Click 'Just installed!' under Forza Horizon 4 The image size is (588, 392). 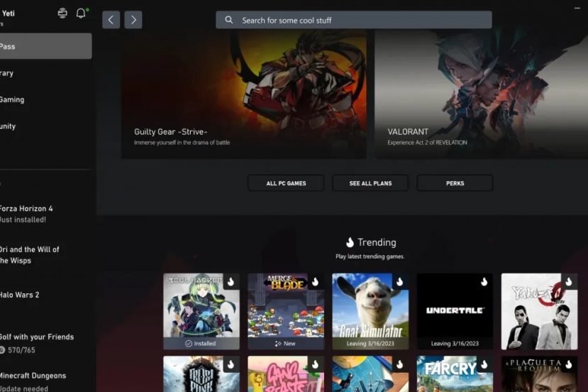[x=23, y=219]
